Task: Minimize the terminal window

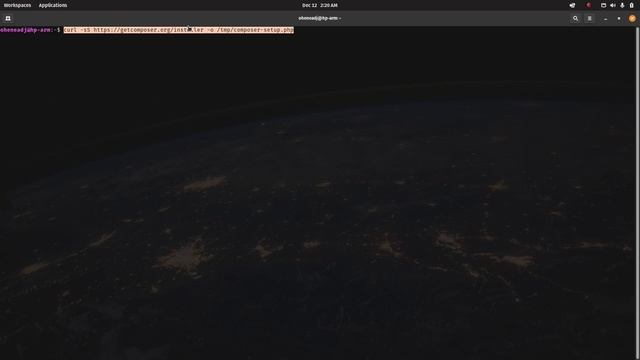Action: [x=605, y=18]
